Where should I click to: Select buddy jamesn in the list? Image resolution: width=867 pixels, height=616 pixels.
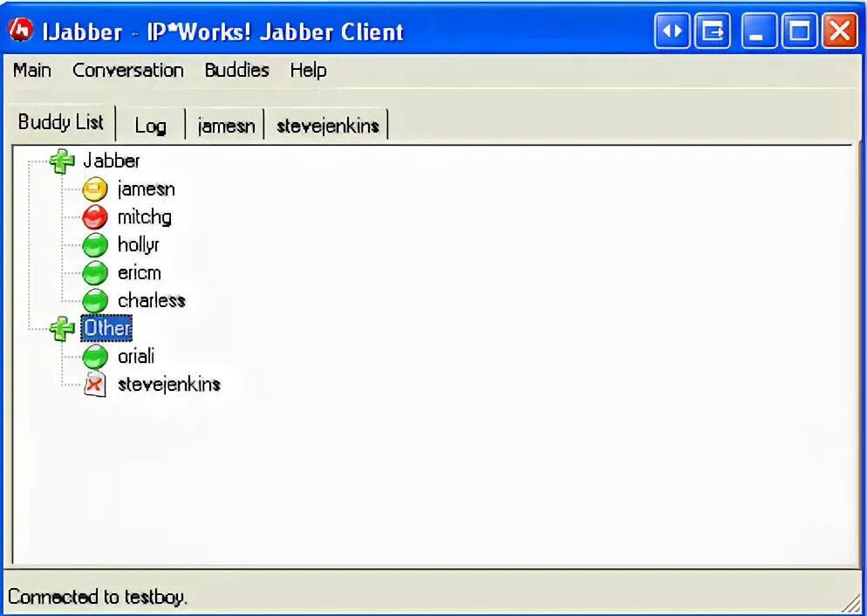pyautogui.click(x=146, y=189)
